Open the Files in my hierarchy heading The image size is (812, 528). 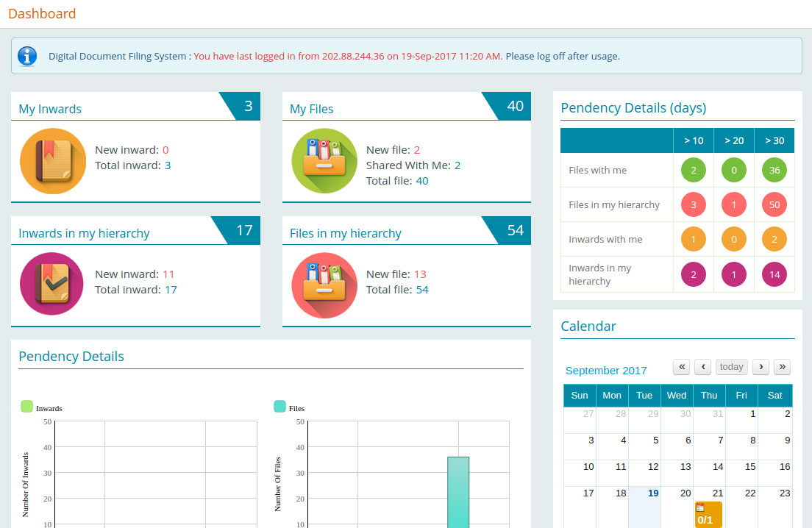(x=345, y=233)
